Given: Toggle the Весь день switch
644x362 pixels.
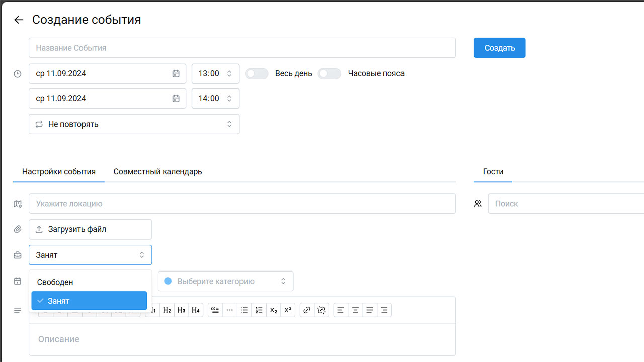Looking at the screenshot, I should (257, 74).
